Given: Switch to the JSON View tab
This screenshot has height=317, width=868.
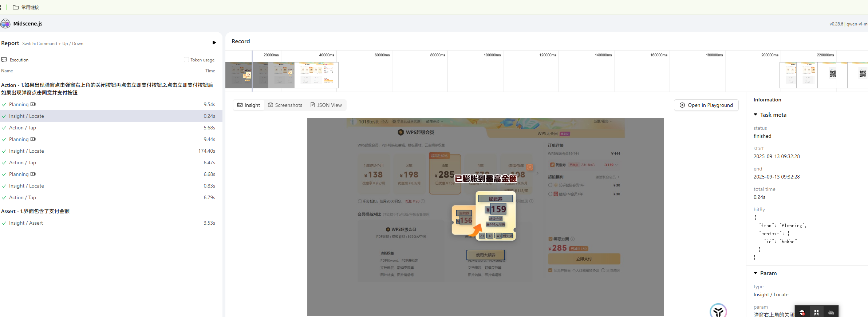Looking at the screenshot, I should (326, 105).
